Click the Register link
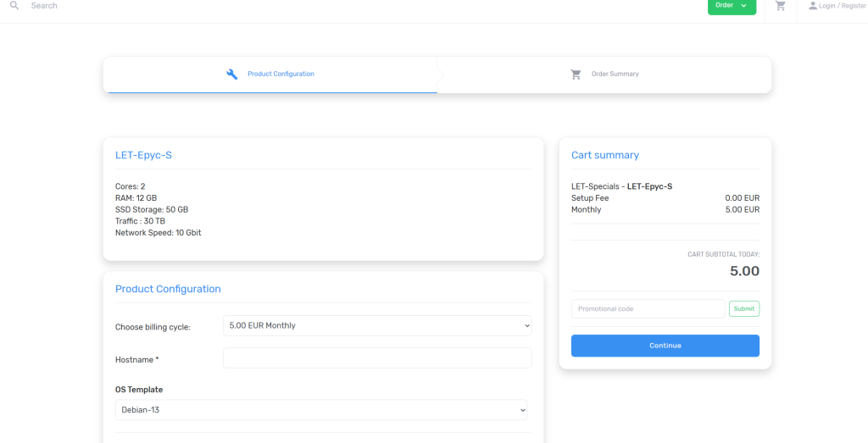This screenshot has width=868, height=443. [854, 6]
